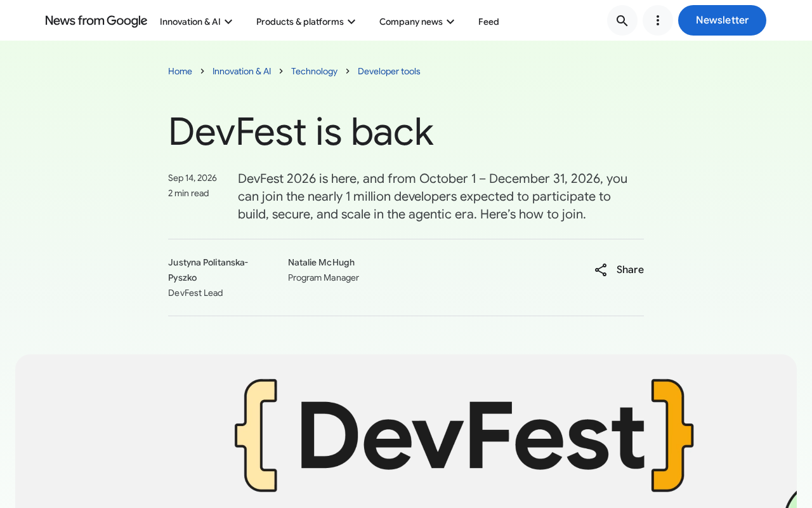The image size is (812, 508).
Task: Select author name Justyna Politanska-Pyszko
Action: click(208, 270)
